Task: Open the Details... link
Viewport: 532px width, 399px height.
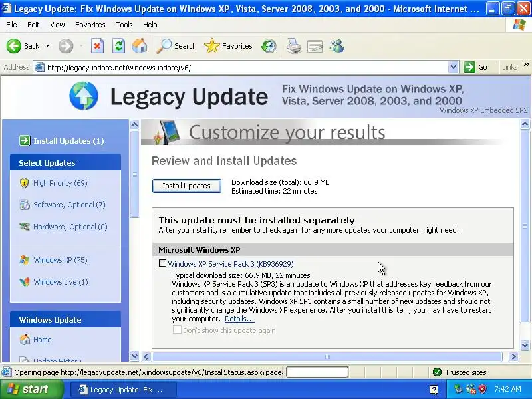Action: click(x=239, y=319)
